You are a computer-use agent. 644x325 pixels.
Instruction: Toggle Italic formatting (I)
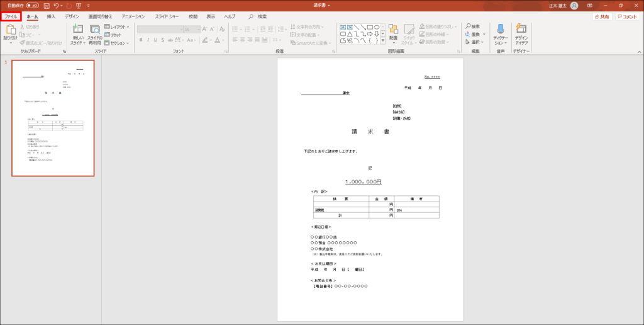(148, 40)
